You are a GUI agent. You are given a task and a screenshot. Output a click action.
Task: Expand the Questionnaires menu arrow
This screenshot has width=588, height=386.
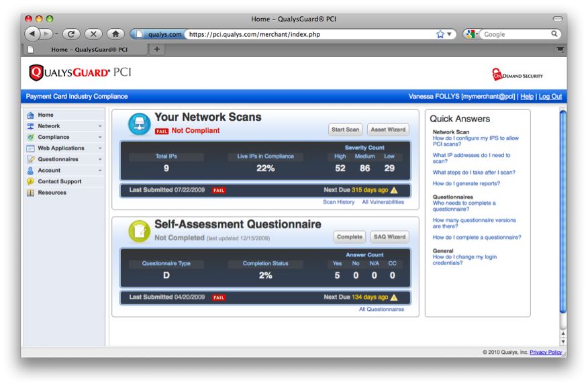pos(100,159)
